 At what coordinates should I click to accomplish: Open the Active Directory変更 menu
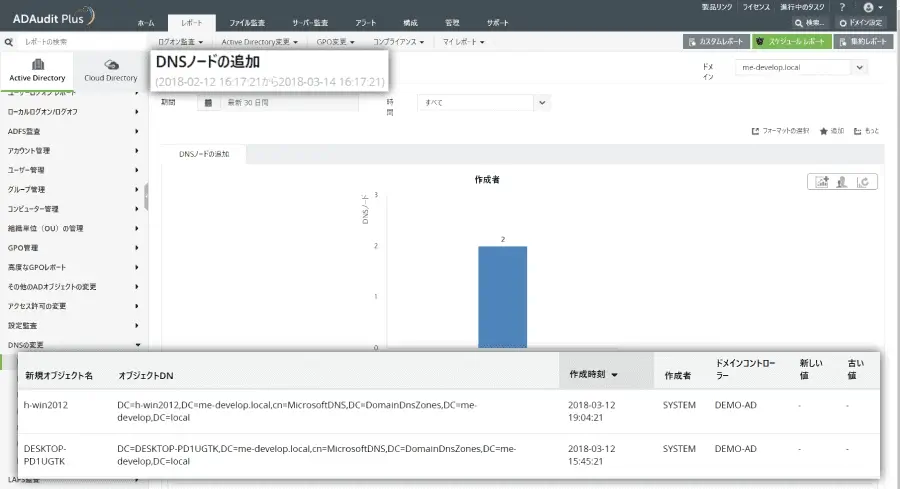259,42
